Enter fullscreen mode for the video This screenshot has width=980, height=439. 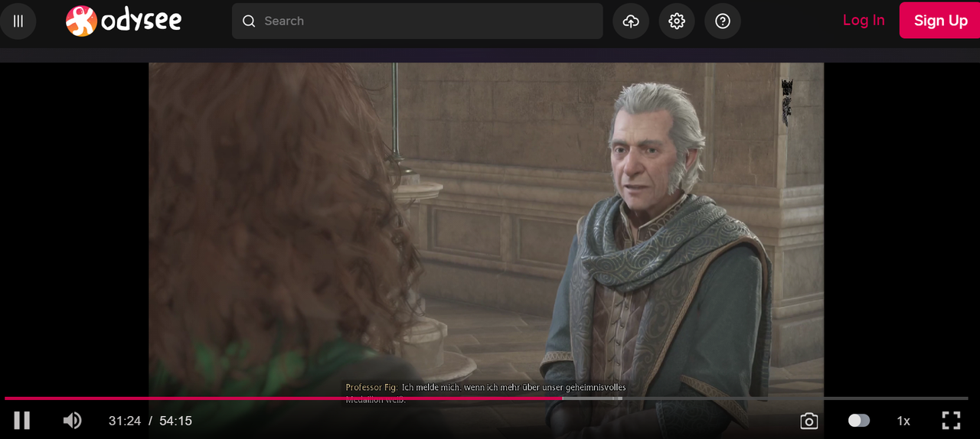951,421
